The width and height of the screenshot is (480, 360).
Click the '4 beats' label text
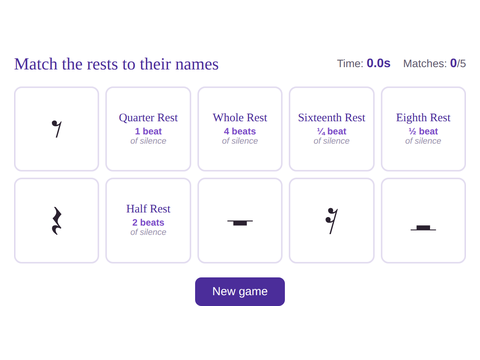[240, 131]
